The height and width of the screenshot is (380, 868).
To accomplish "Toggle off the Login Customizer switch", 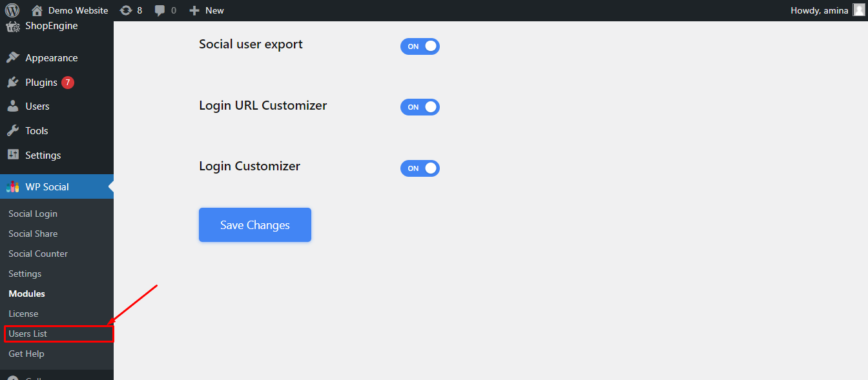I will coord(420,168).
